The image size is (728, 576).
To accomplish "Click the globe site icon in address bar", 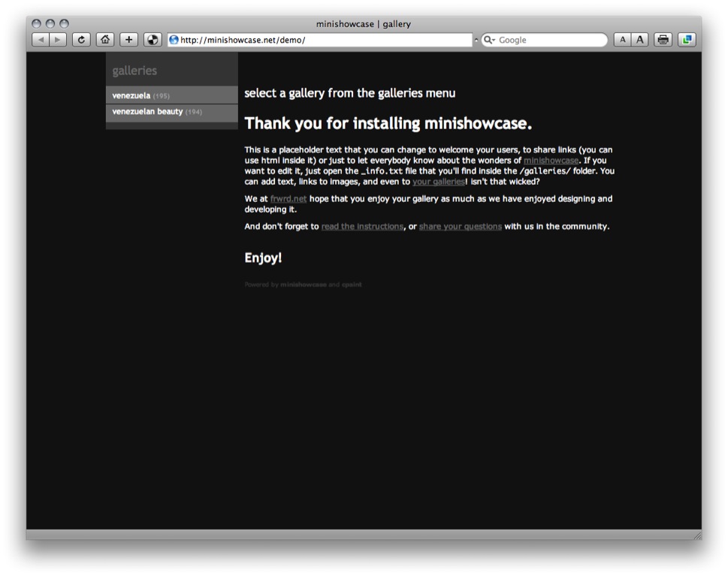I will click(x=174, y=40).
